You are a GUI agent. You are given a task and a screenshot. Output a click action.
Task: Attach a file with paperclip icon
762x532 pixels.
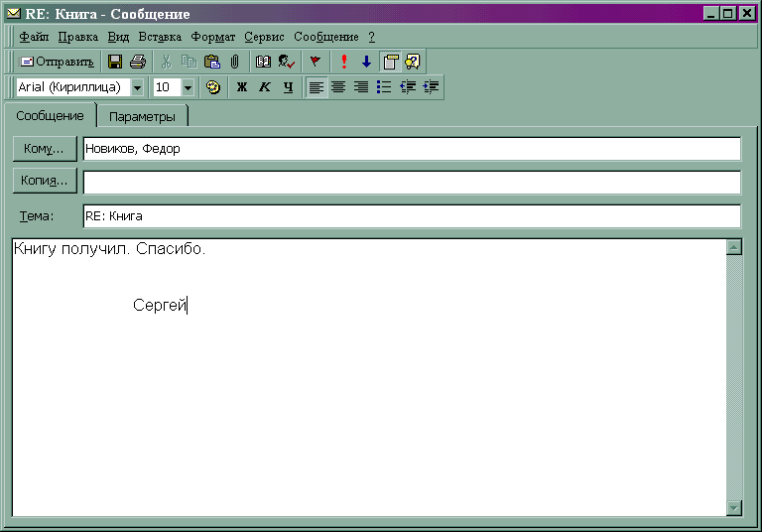pyautogui.click(x=235, y=62)
